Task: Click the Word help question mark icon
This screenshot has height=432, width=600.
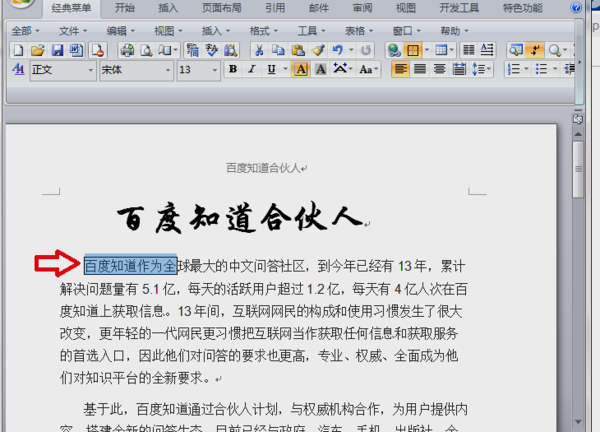Action: click(x=576, y=7)
